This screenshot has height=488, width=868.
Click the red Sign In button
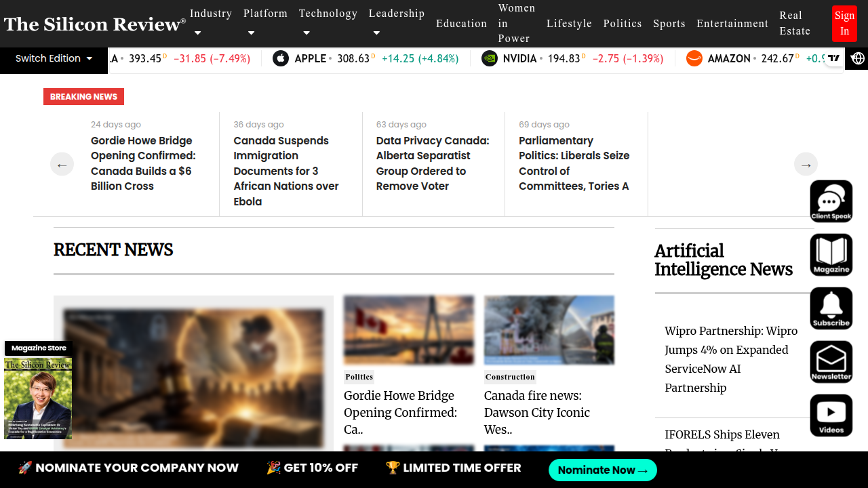pyautogui.click(x=844, y=23)
